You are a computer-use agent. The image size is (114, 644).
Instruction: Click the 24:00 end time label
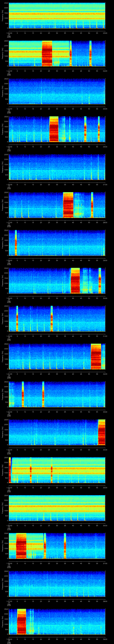[x=105, y=71]
